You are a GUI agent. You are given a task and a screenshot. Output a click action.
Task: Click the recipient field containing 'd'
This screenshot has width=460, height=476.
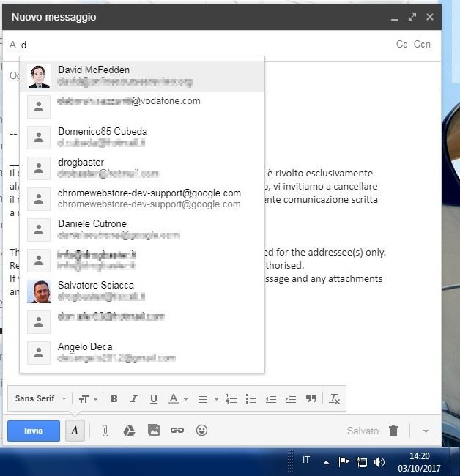(201, 45)
